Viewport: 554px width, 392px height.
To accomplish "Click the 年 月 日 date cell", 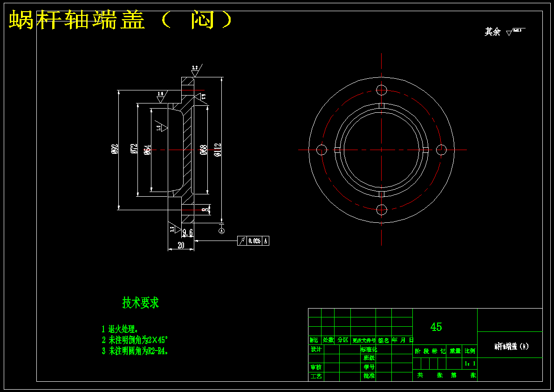I will pyautogui.click(x=402, y=340).
